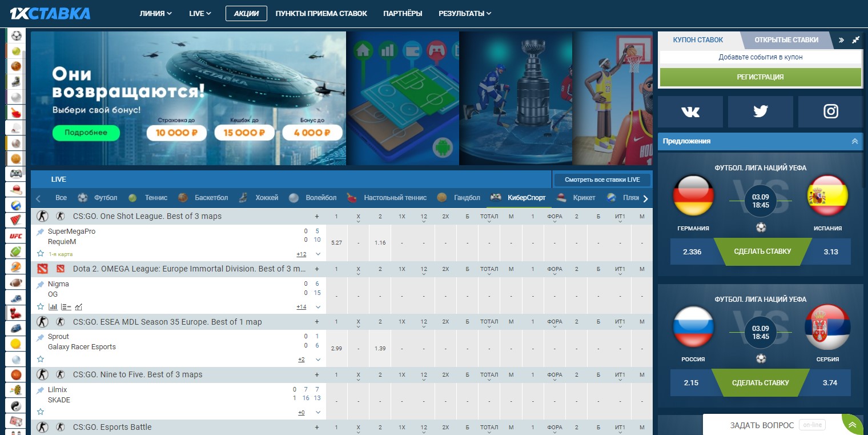Select the darts icon in the sidebar
This screenshot has height=435, width=868.
click(x=16, y=390)
